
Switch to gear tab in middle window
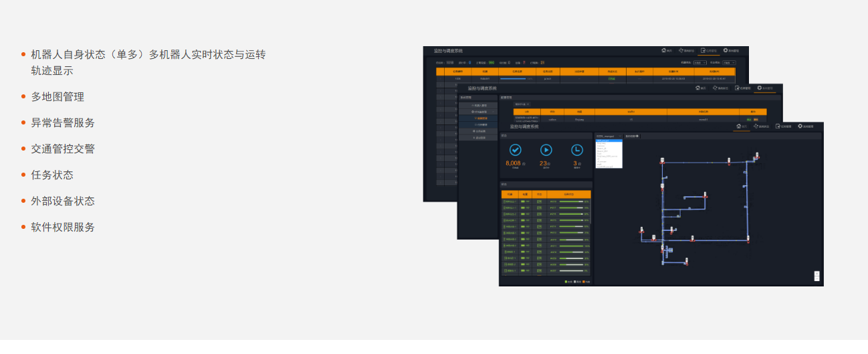coord(765,88)
